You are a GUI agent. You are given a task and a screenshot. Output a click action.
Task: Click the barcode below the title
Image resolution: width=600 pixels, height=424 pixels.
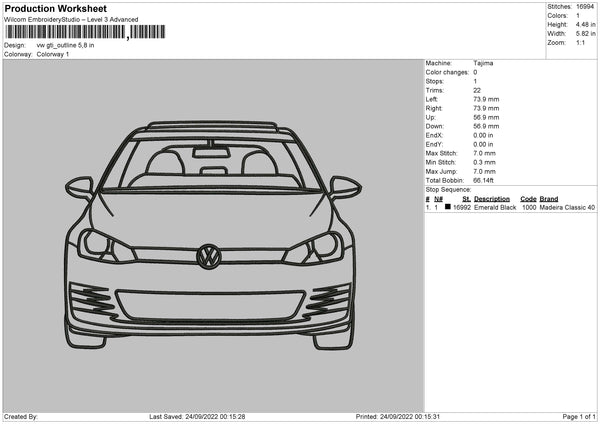[65, 32]
